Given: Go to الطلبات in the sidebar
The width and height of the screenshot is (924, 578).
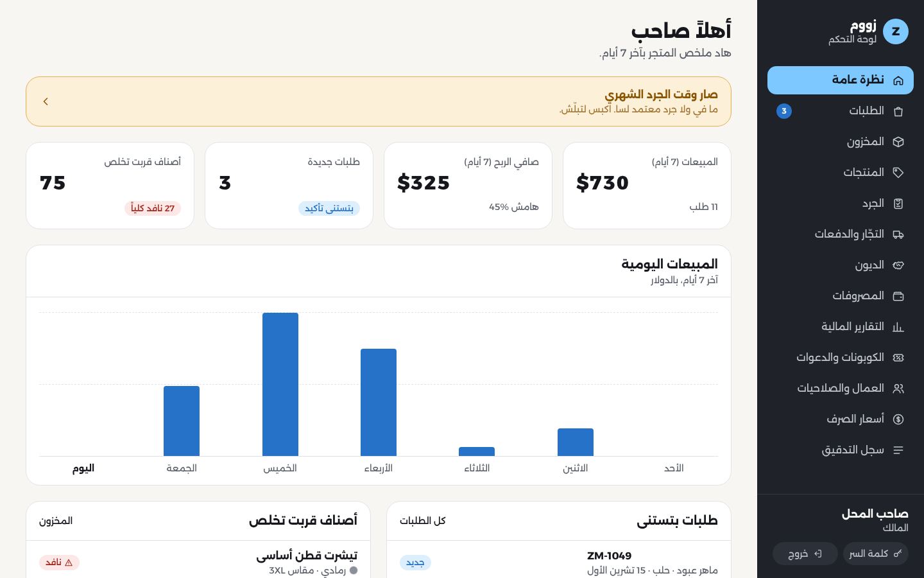Looking at the screenshot, I should pyautogui.click(x=841, y=111).
